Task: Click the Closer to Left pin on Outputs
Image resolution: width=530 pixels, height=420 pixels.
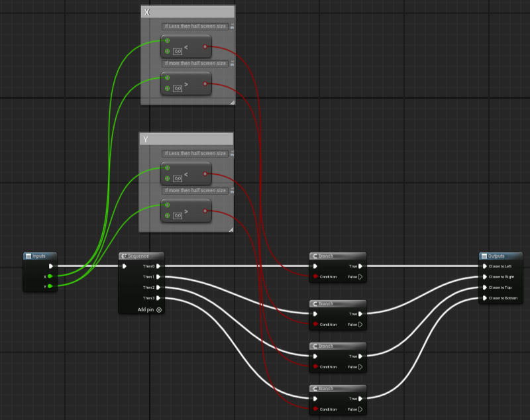Action: click(484, 266)
